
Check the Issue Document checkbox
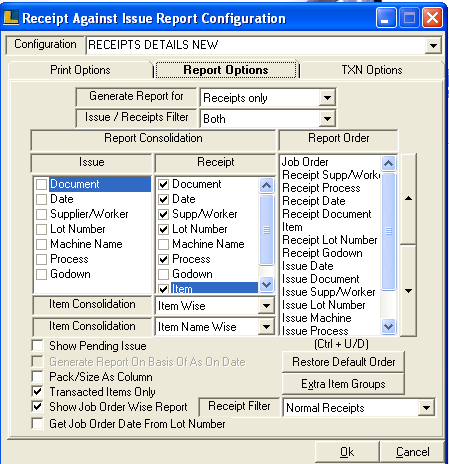click(41, 184)
